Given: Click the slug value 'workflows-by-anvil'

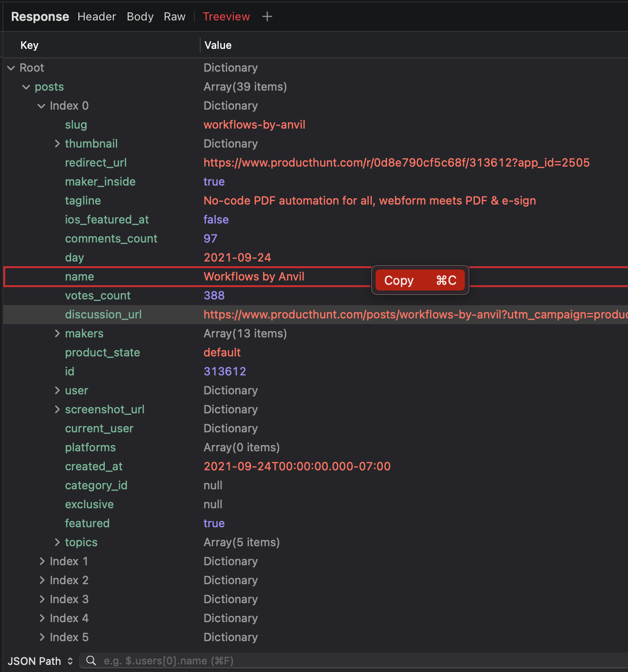Looking at the screenshot, I should pos(254,125).
